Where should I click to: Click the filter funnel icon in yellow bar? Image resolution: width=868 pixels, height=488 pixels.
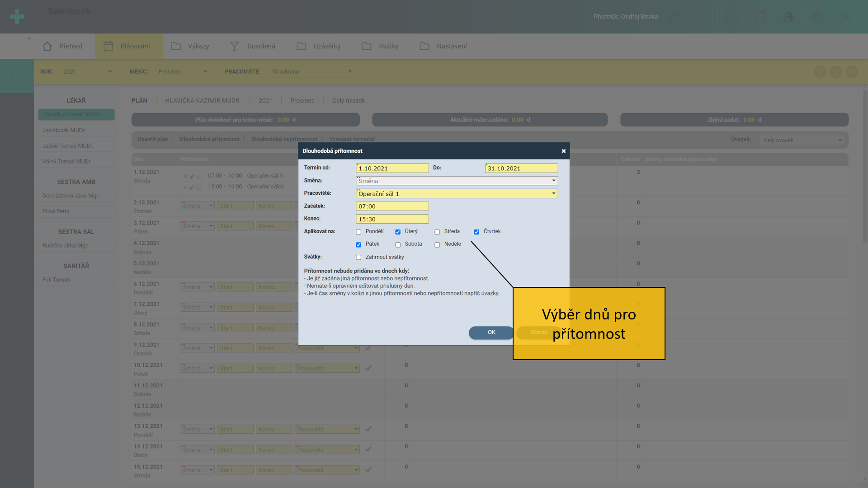click(820, 72)
